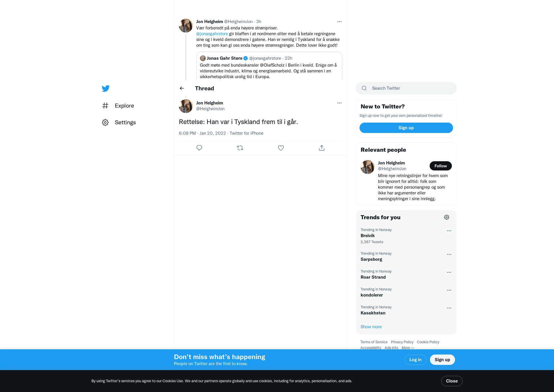This screenshot has width=554, height=392.
Task: Share the tweet via share icon
Action: pyautogui.click(x=322, y=148)
